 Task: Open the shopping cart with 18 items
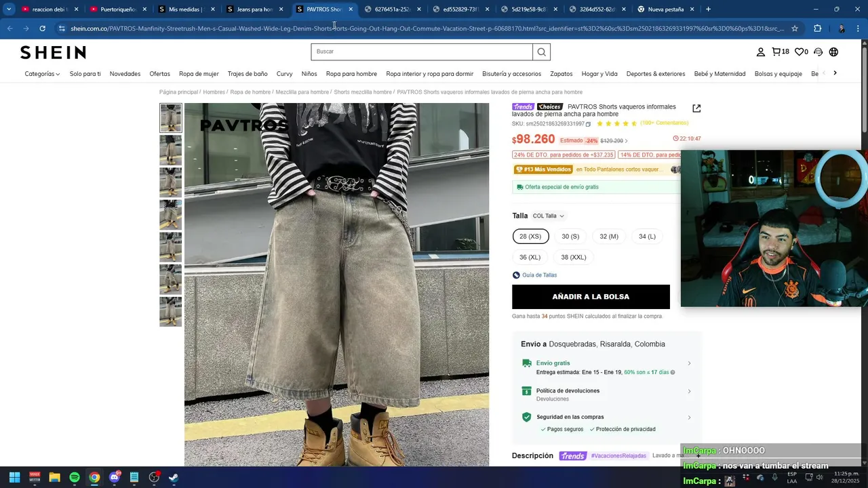[781, 52]
